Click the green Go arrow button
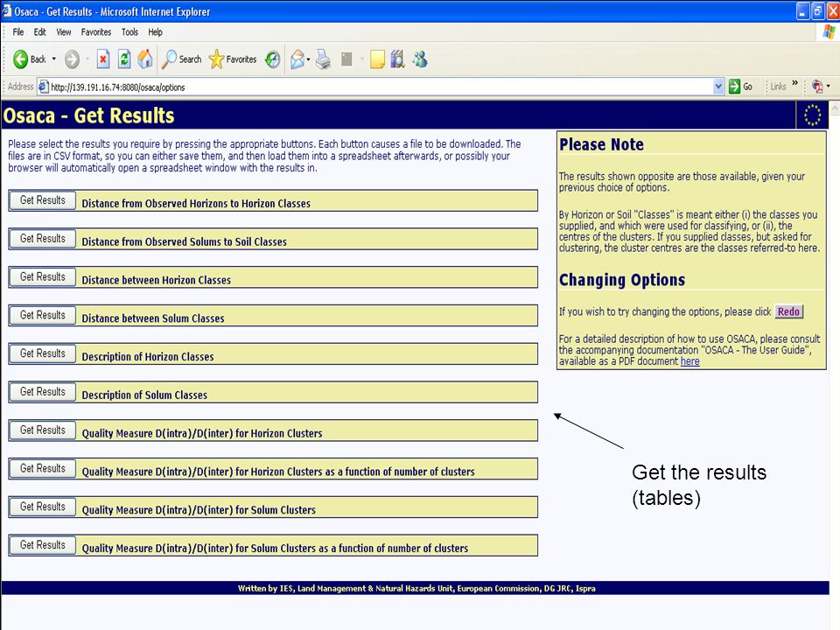The width and height of the screenshot is (840, 630). tap(734, 87)
